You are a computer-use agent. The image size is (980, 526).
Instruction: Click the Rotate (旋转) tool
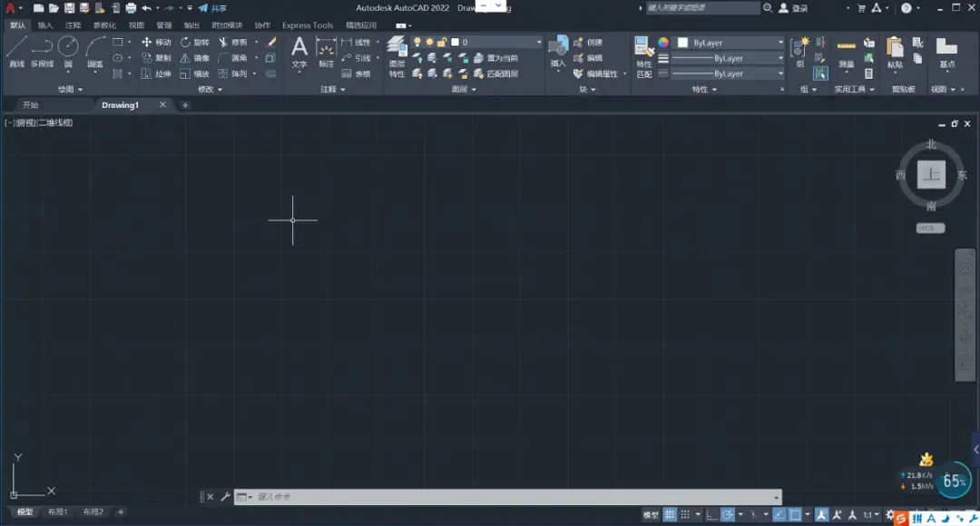coord(194,42)
